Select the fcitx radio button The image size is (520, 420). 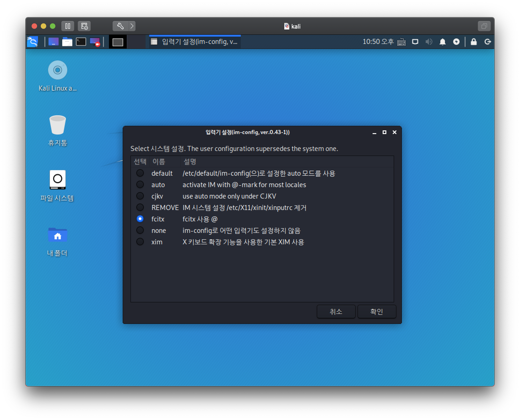(140, 219)
